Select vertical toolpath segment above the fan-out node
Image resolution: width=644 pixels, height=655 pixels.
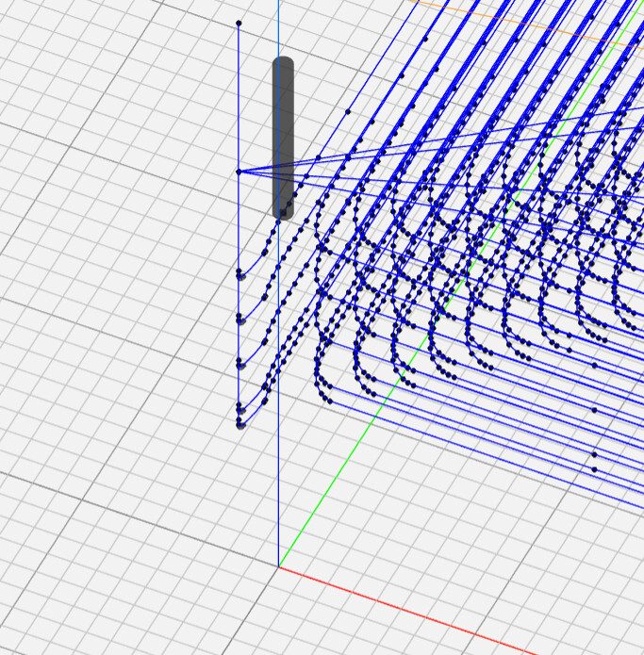click(x=239, y=94)
